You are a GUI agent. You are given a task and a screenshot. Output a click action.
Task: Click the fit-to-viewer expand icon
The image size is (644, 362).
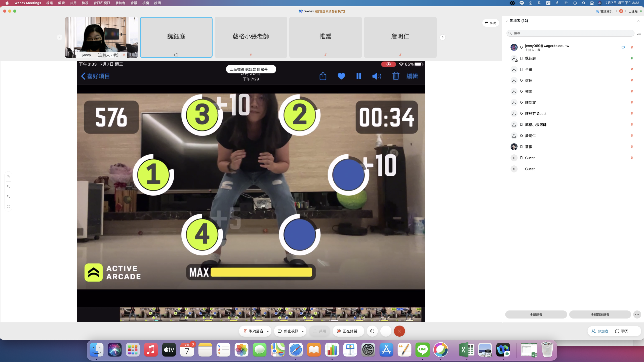(8, 206)
